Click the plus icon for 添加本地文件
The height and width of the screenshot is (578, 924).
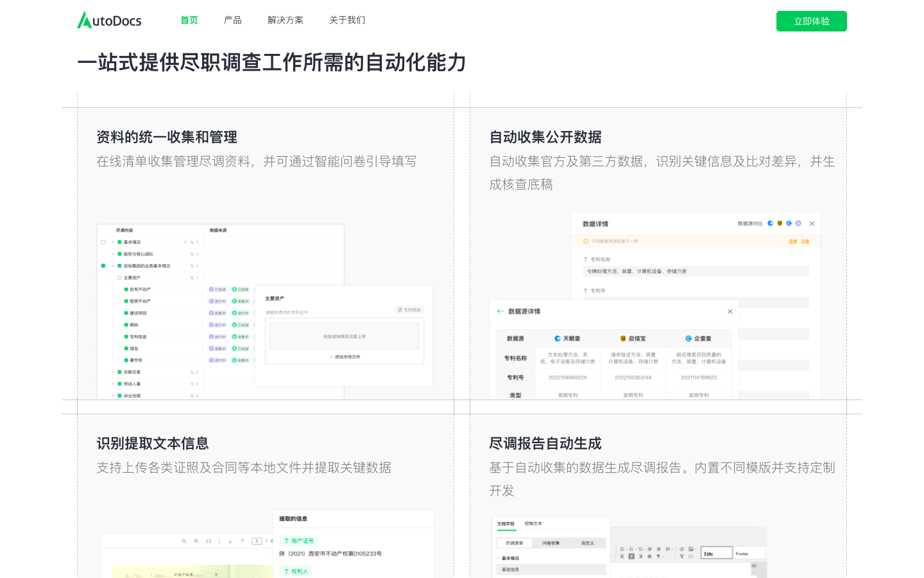(x=331, y=357)
